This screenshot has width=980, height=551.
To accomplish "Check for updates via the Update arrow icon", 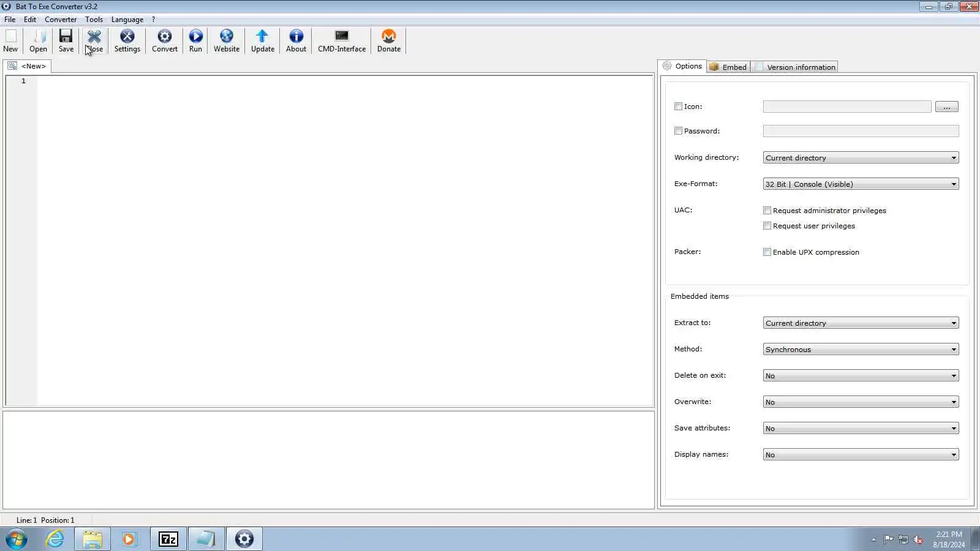I will point(263,41).
